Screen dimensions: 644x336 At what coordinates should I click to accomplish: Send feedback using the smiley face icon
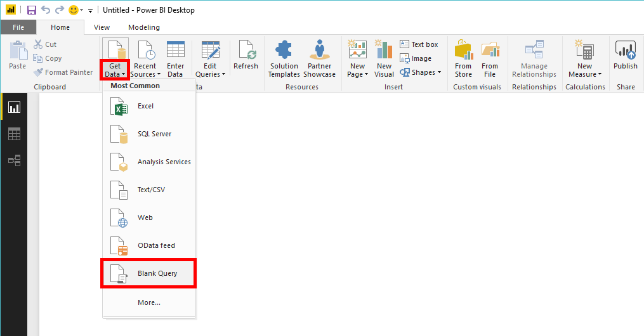tap(74, 10)
